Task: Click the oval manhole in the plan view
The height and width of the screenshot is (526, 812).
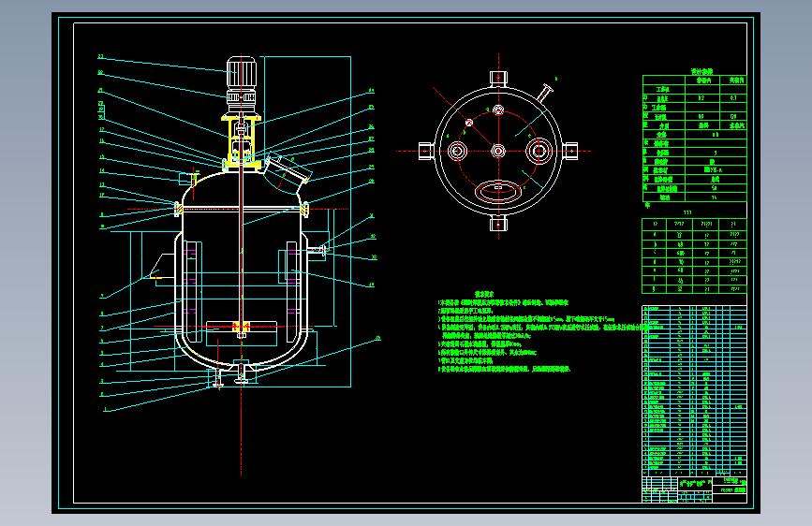Action: (498, 192)
